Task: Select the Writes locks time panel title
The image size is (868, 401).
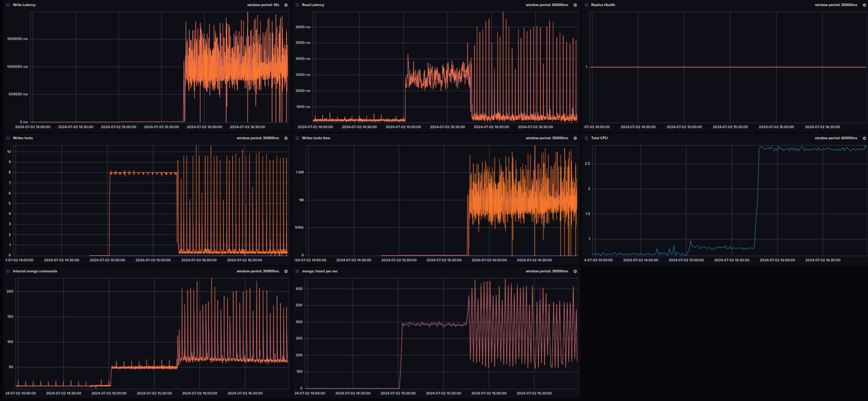Action: click(x=316, y=138)
